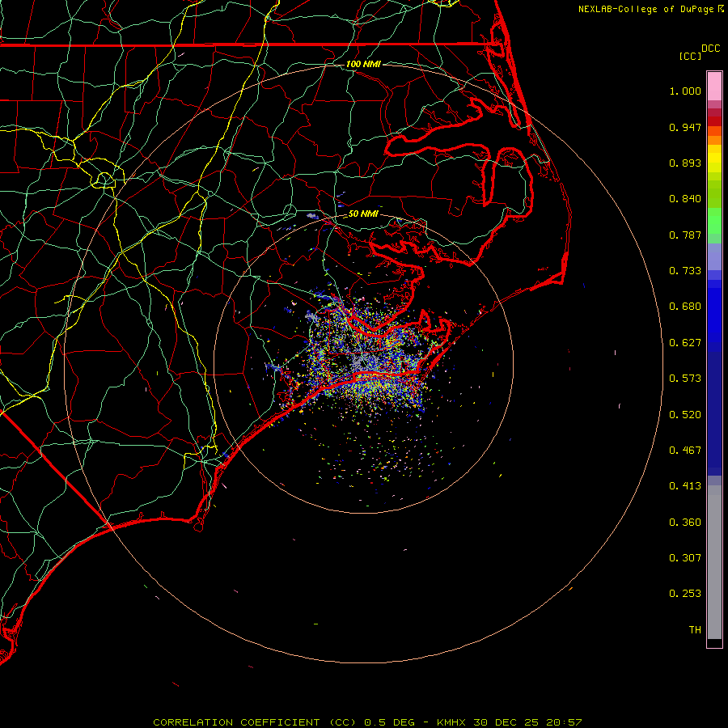Click the 0.520 legend value
Viewport: 728px width, 728px height.
click(685, 414)
